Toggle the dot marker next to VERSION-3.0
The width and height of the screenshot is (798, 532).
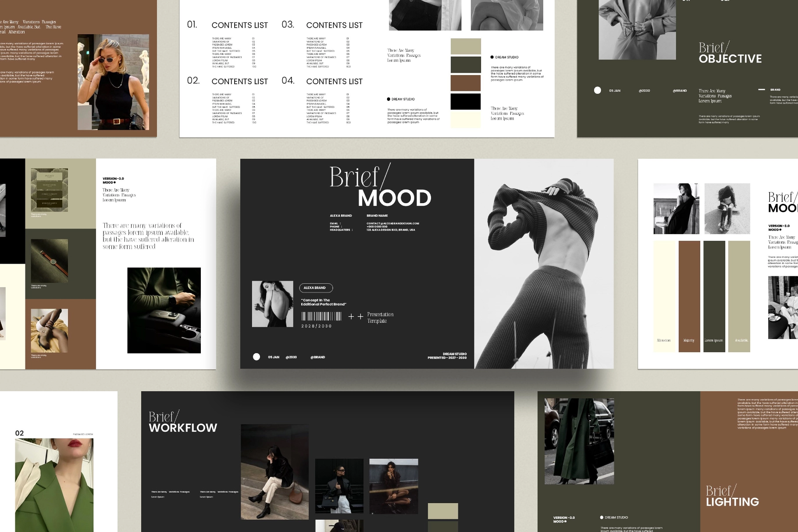(x=780, y=230)
